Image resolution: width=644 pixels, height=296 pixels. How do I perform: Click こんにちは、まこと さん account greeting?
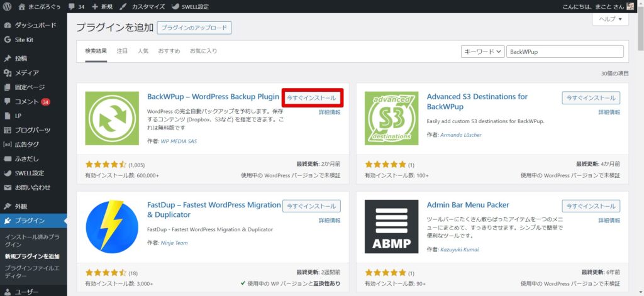593,6
